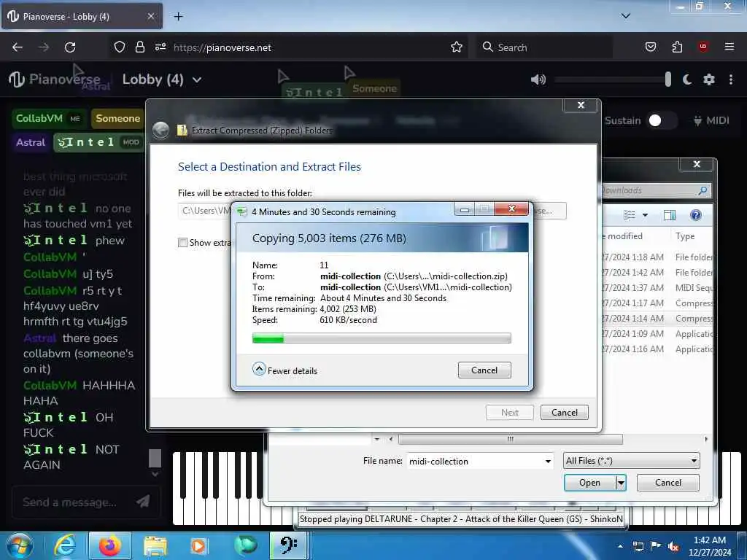
Task: Check the Show extracted files checkbox
Action: [182, 243]
